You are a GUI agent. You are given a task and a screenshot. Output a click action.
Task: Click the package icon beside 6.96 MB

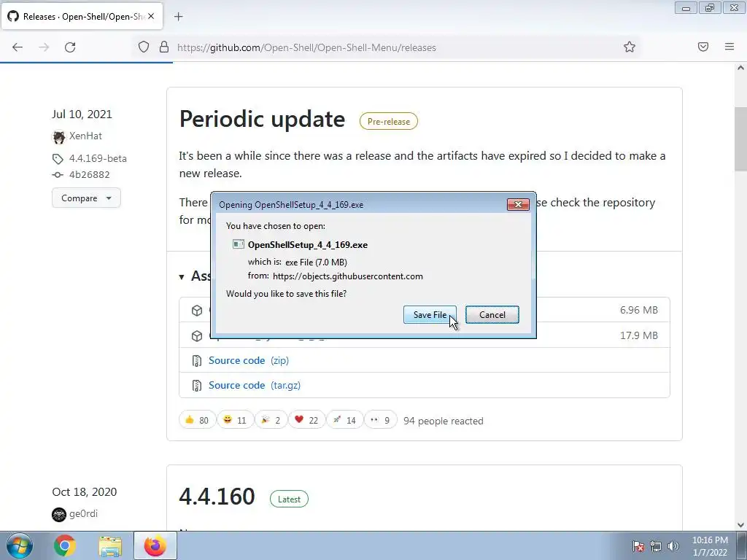(197, 311)
